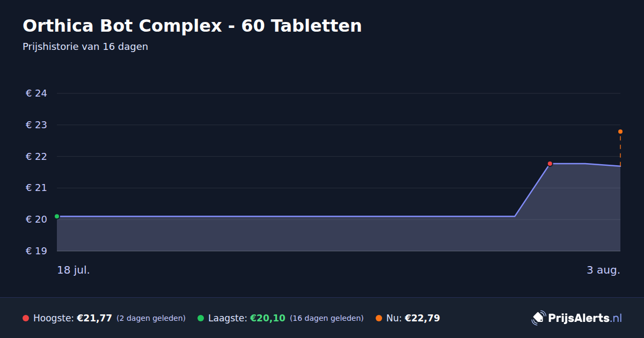644x338 pixels.
Task: Click the green lowest price legend dot
Action: point(201,318)
